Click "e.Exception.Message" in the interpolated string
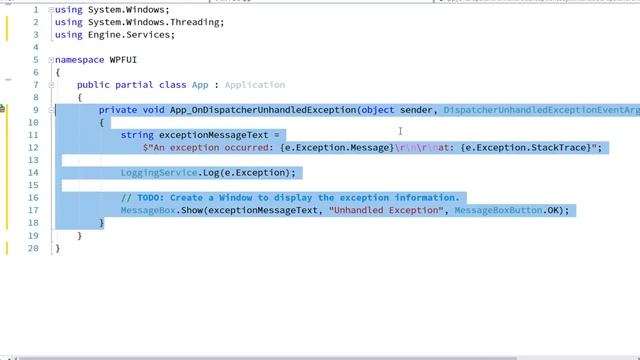Screen dimensions: 640x360 click(337, 147)
